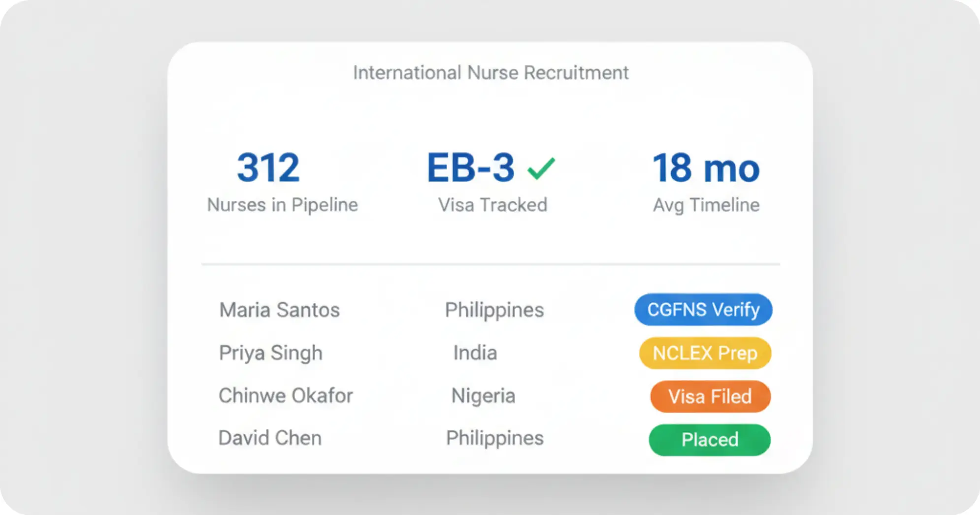This screenshot has width=980, height=515.
Task: Click the NCLEX Prep status badge
Action: coord(705,353)
